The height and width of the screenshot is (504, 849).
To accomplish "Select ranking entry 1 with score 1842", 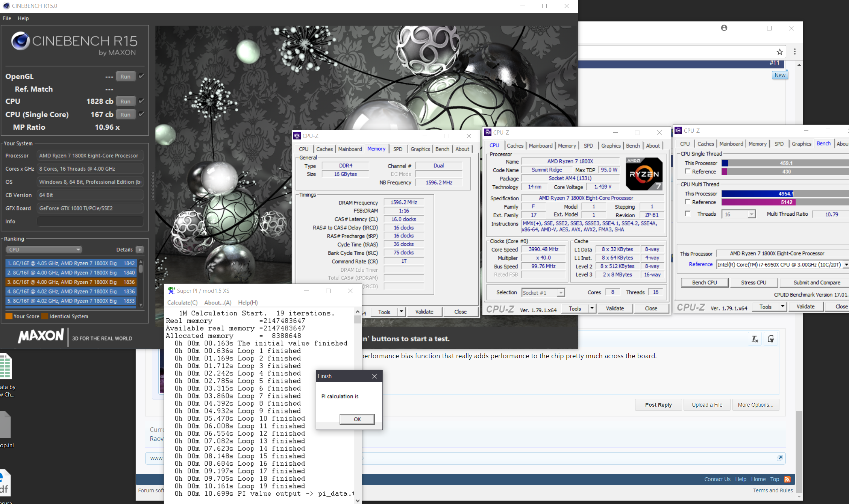I will tap(71, 263).
